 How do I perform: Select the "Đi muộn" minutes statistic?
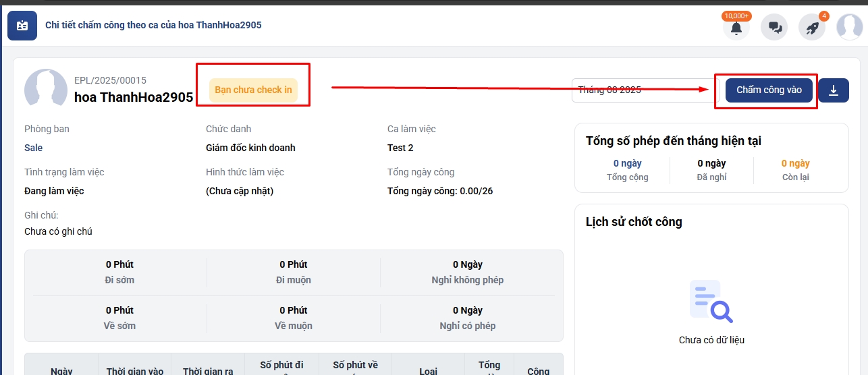pyautogui.click(x=294, y=272)
